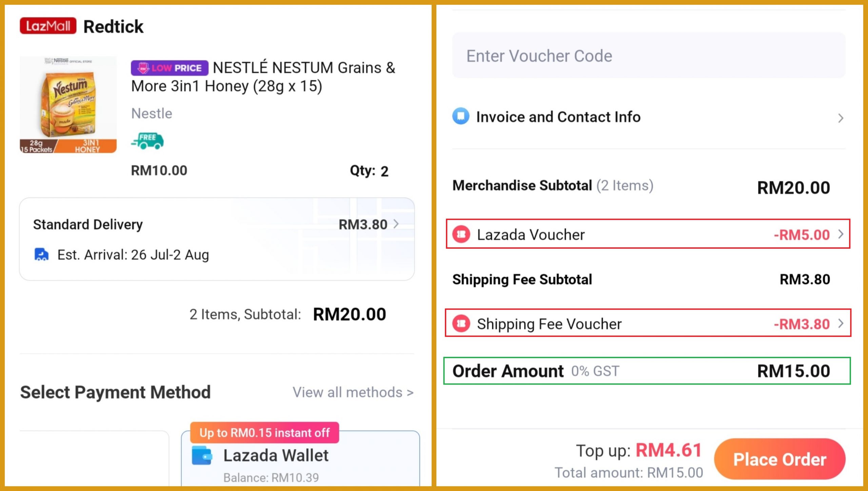Click the Enter Voucher Code field
The width and height of the screenshot is (868, 491).
pyautogui.click(x=648, y=56)
